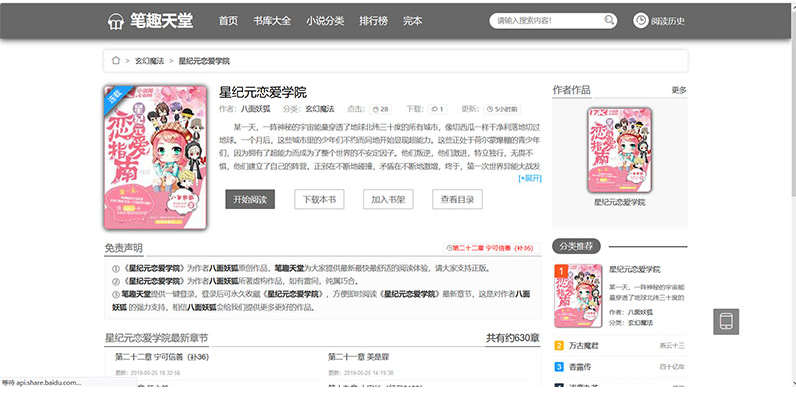The image size is (796, 419).
Task: Click the main book cover image
Action: [x=155, y=157]
